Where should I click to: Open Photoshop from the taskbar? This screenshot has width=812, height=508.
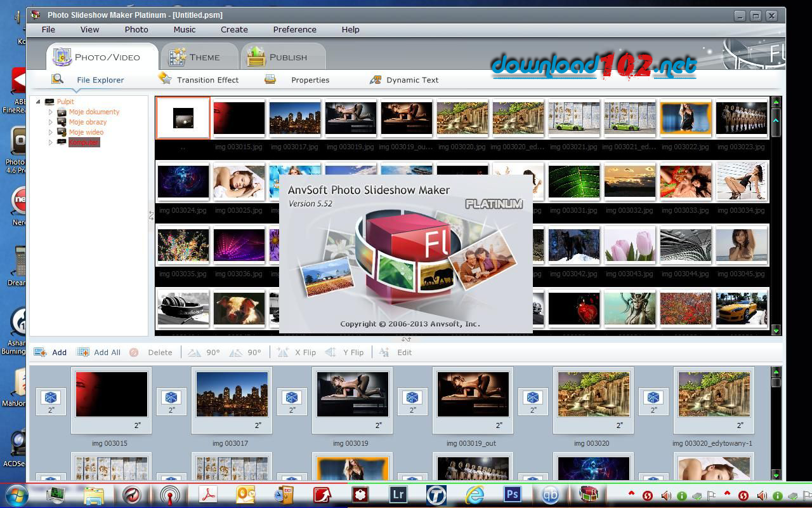pyautogui.click(x=512, y=494)
